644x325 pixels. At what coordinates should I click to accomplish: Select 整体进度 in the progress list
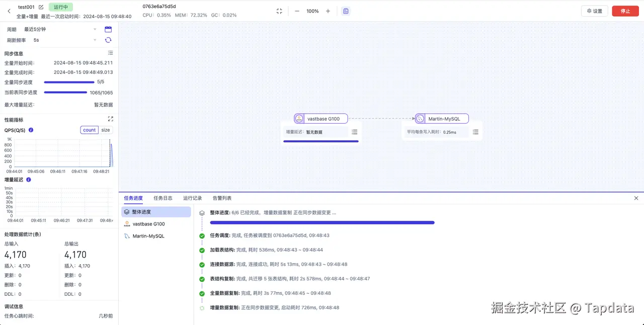pos(156,212)
